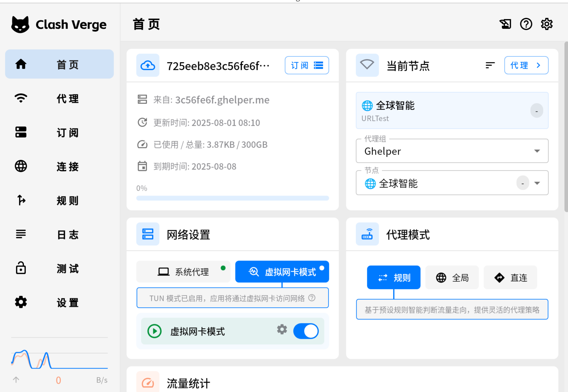
Task: Click the Clash Verge cat logo
Action: pos(20,24)
